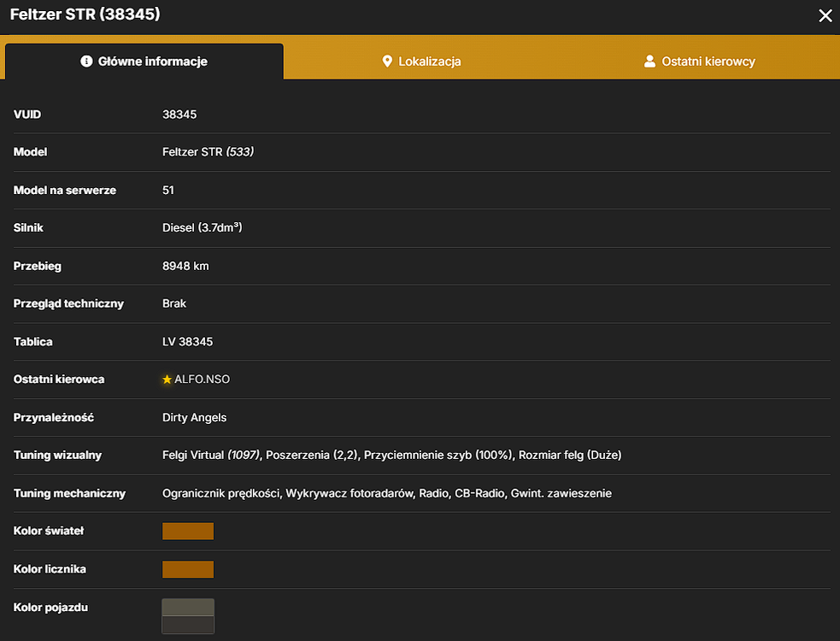Click the gold star next to ALFO.NSO

coord(167,379)
